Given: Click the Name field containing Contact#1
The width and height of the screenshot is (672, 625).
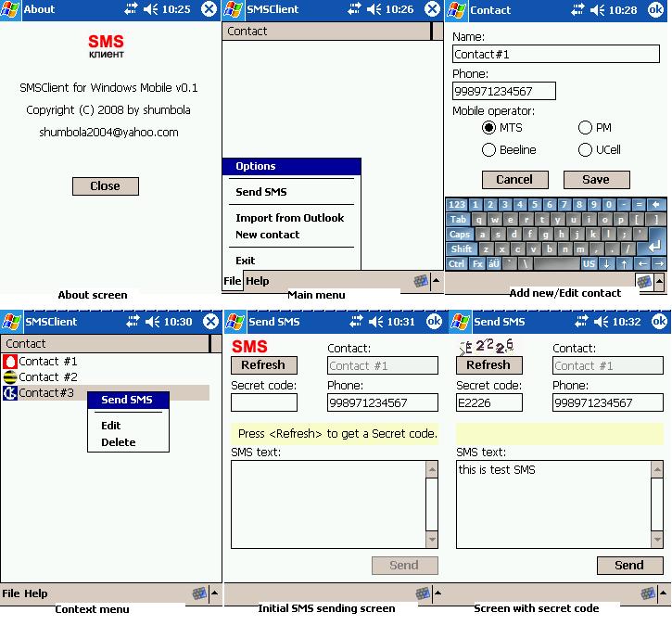Looking at the screenshot, I should tap(556, 54).
